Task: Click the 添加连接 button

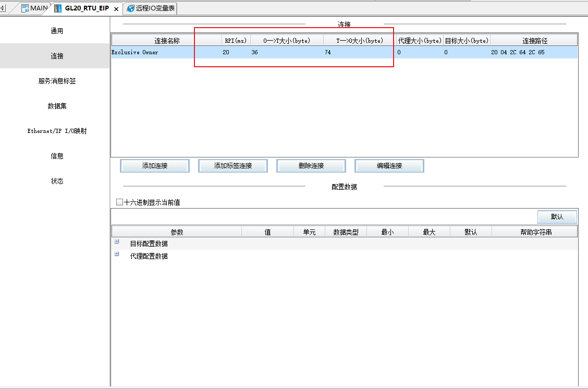Action: click(155, 166)
